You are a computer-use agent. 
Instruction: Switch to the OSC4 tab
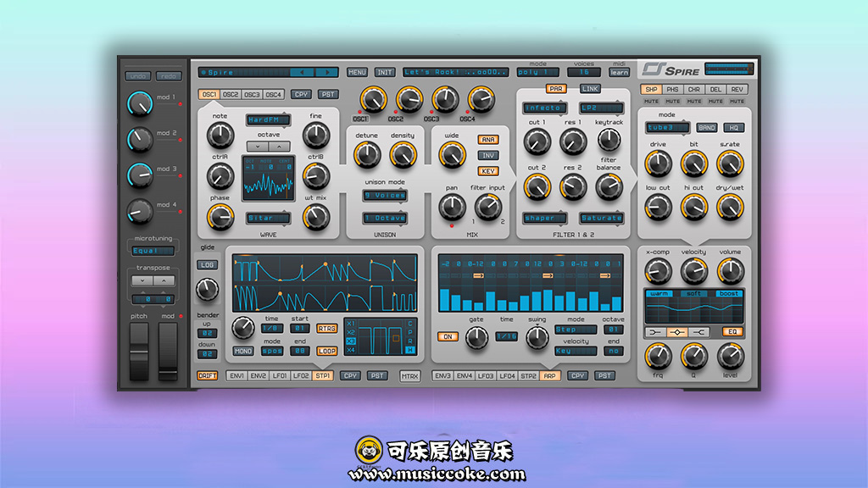point(274,95)
